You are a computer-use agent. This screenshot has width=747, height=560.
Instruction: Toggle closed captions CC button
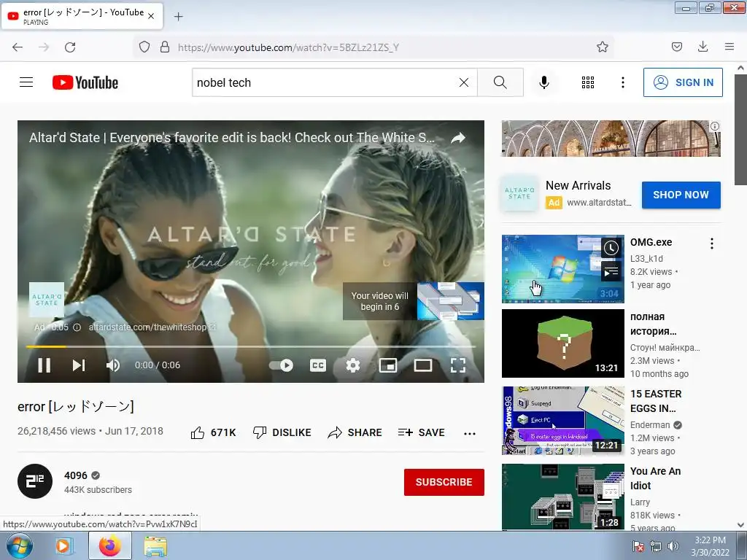point(318,365)
